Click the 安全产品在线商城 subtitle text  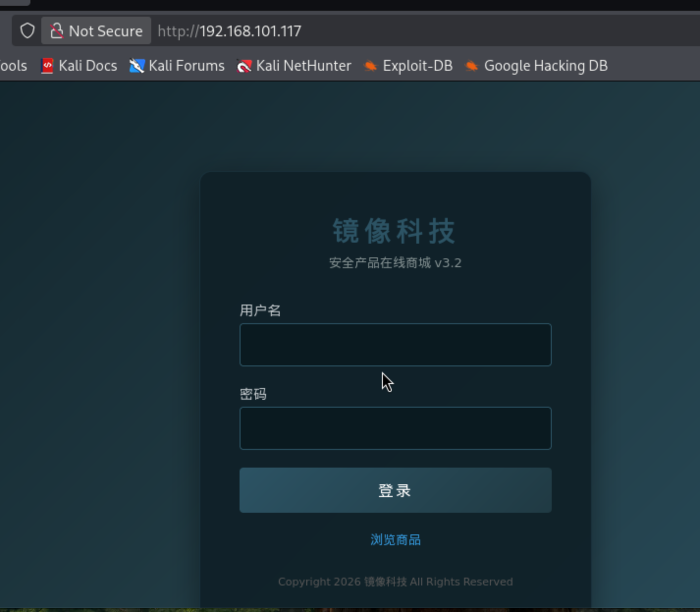380,263
